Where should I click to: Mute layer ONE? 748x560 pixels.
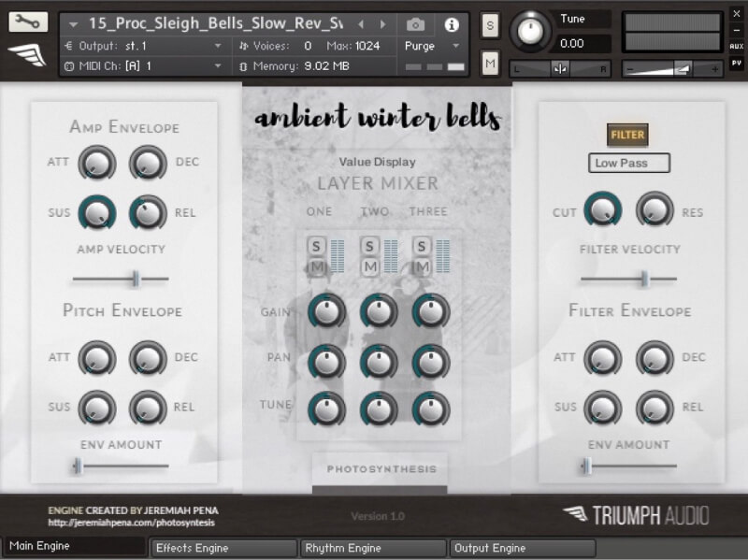(317, 266)
